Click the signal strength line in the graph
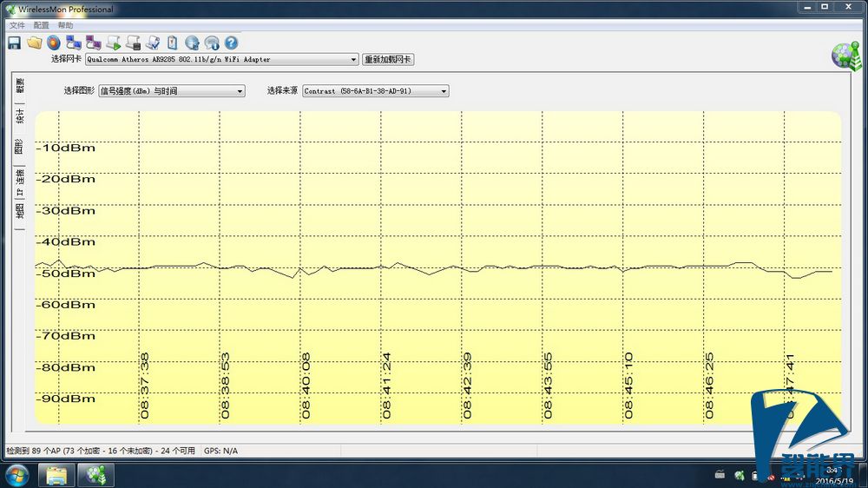This screenshot has height=488, width=868. click(433, 269)
